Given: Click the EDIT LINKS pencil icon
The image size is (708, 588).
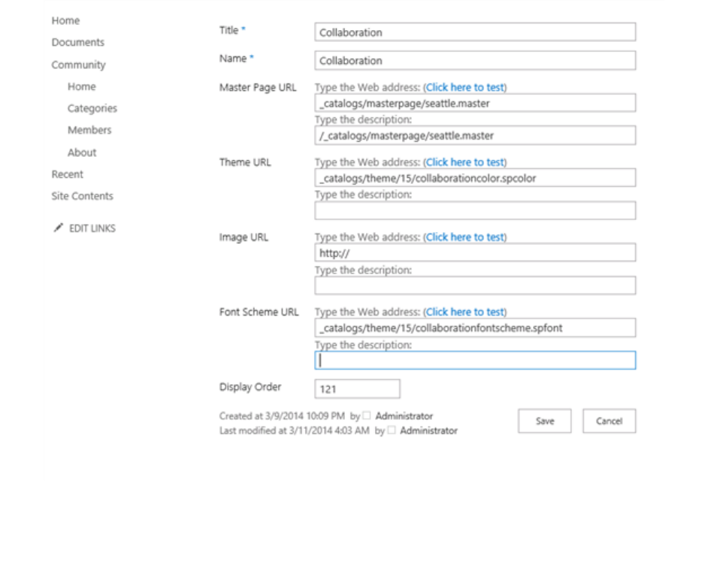Looking at the screenshot, I should [58, 228].
